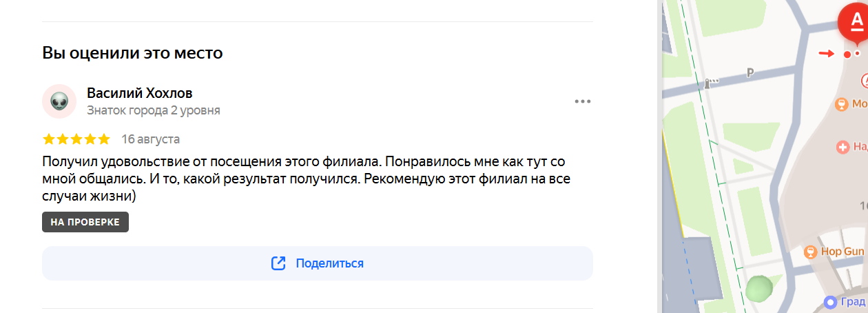Screen dimensions: 868x313
Task: Click the parking P marker on map
Action: pos(751,72)
